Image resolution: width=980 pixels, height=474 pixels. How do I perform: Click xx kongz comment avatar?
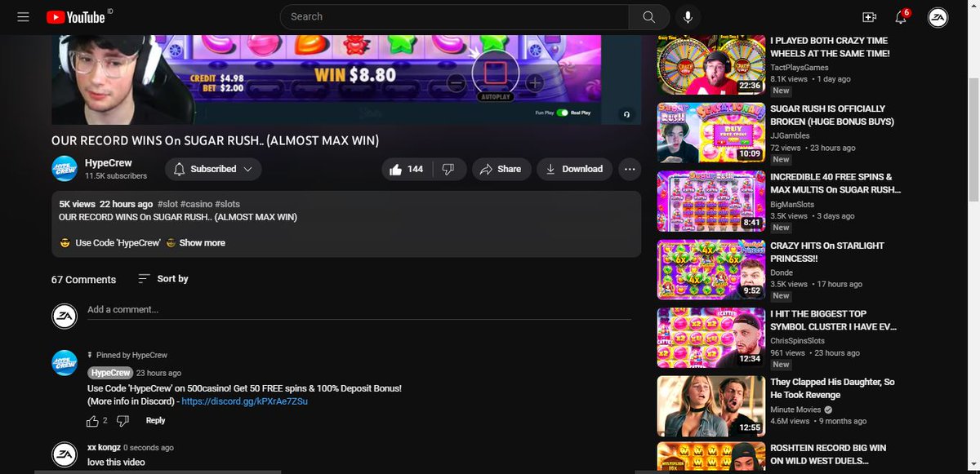[65, 454]
